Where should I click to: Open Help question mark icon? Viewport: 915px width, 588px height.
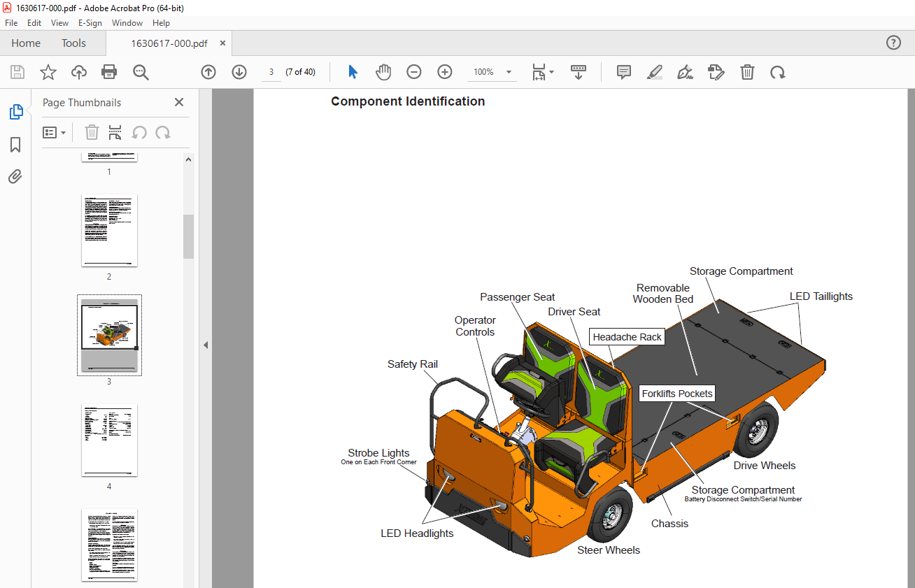[893, 43]
